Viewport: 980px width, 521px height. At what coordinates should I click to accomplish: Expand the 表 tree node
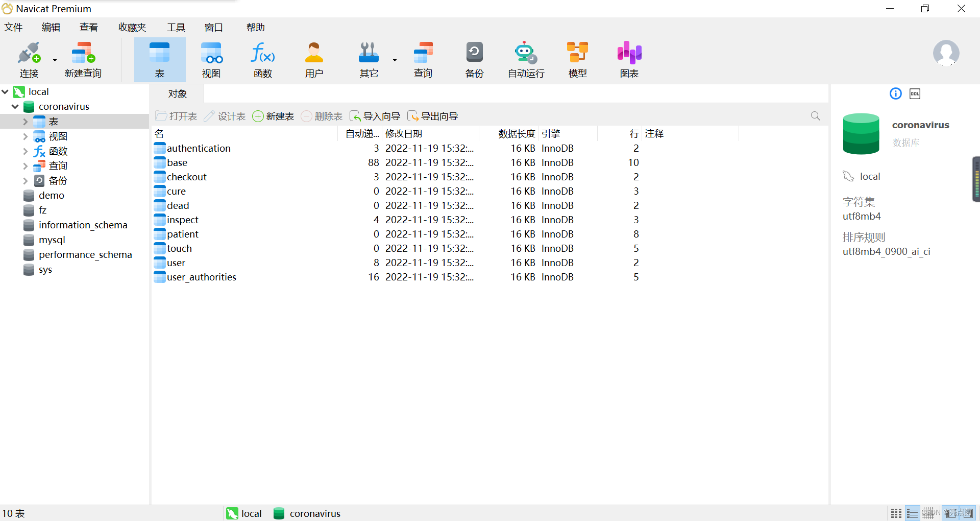coord(25,122)
